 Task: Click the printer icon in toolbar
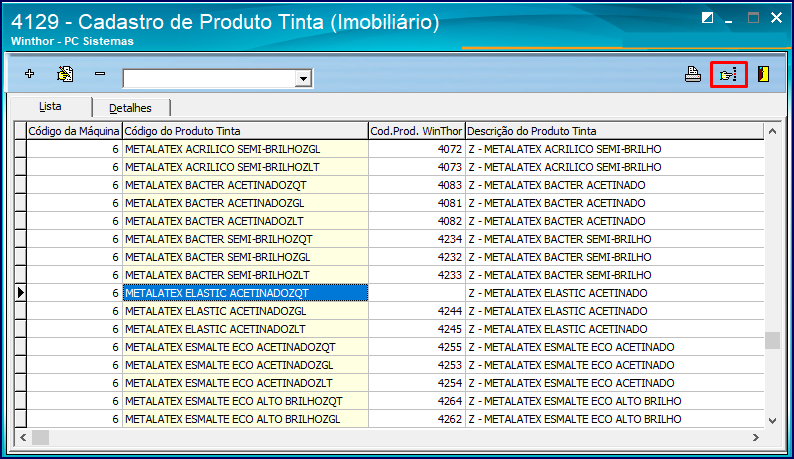click(693, 74)
